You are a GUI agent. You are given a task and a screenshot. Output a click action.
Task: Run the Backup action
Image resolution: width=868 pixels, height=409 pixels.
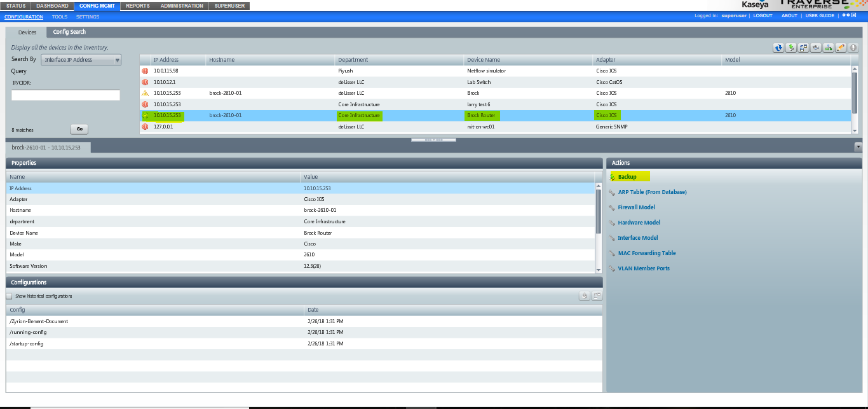click(627, 177)
